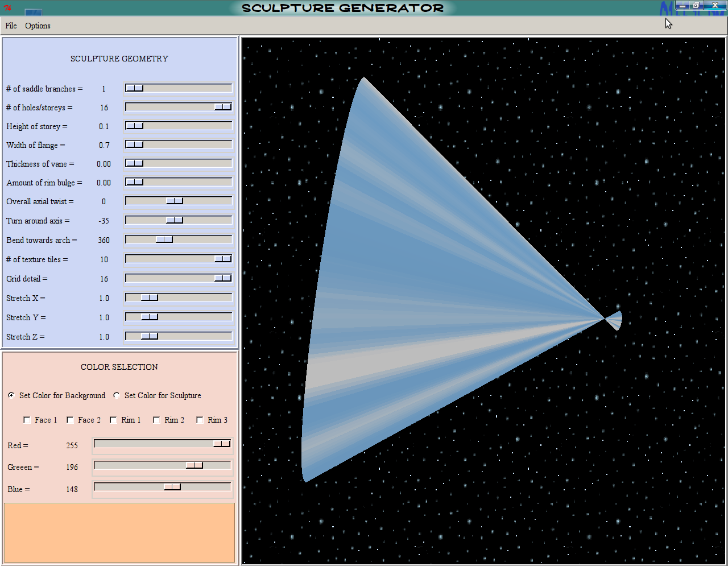This screenshot has height=566, width=728.
Task: Click the texture tiles slider handle
Action: point(223,259)
